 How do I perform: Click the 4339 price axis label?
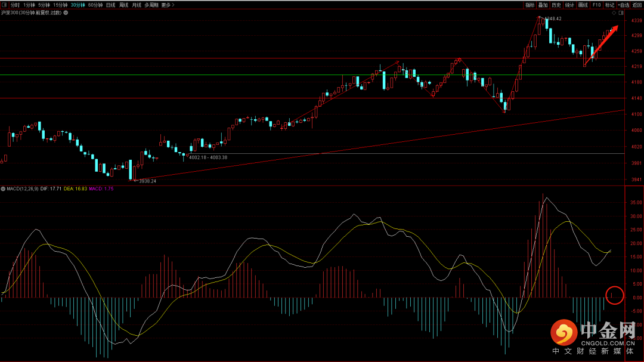coord(637,20)
